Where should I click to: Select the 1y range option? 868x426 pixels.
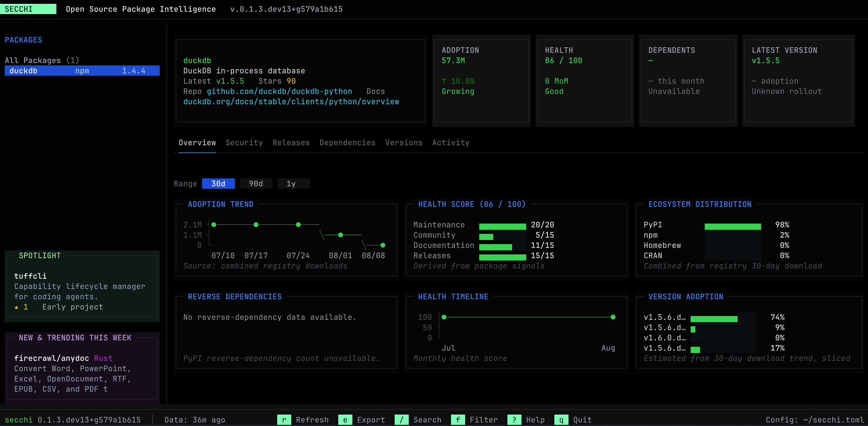293,184
